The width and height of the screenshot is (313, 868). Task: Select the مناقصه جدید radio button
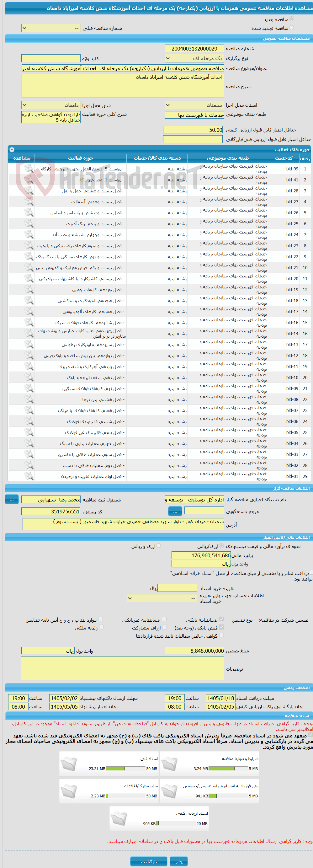(x=291, y=19)
